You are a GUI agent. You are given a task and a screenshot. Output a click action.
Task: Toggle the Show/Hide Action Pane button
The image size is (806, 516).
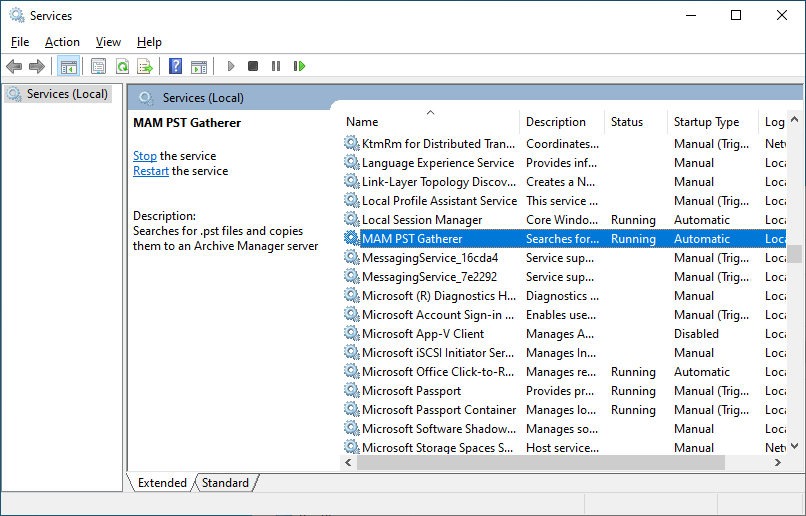pyautogui.click(x=199, y=67)
